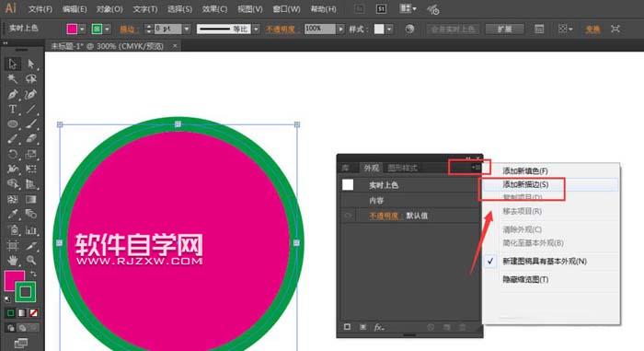This screenshot has height=351, width=644.
Task: Choose 隐藏缩览图(T) from flyout menu
Action: 525,279
